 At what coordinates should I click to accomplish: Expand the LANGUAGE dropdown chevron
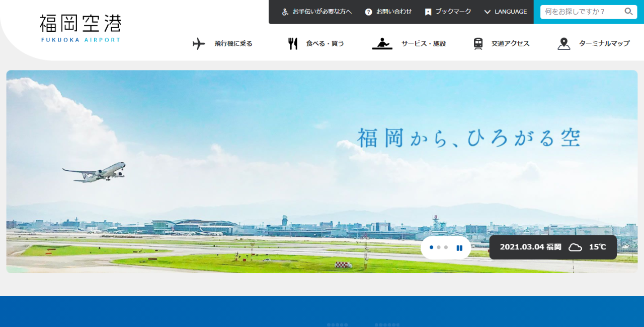487,12
